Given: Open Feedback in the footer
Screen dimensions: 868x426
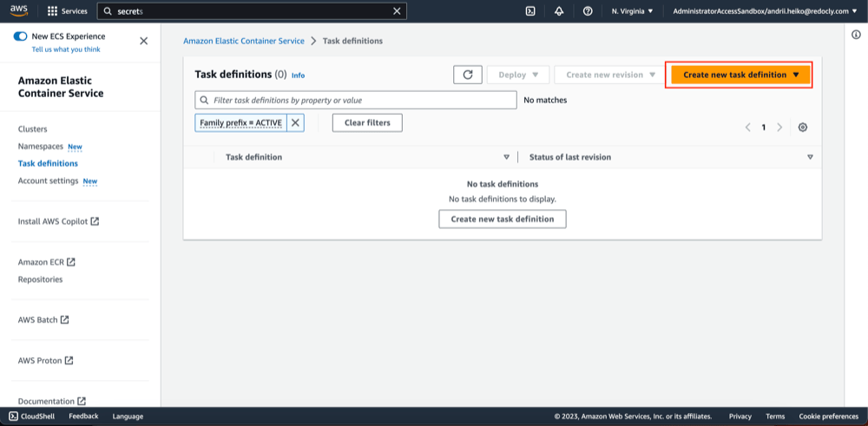Looking at the screenshot, I should point(83,416).
